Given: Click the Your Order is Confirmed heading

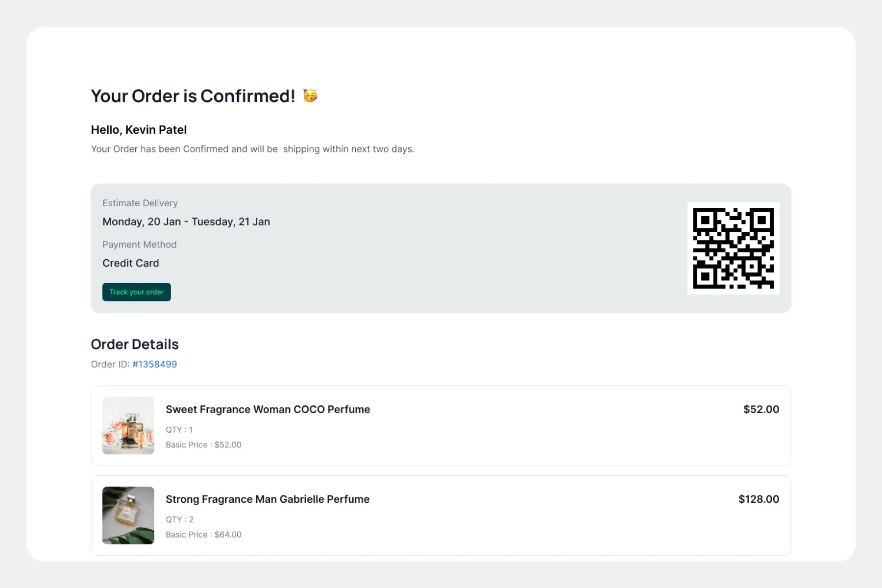Looking at the screenshot, I should 193,96.
